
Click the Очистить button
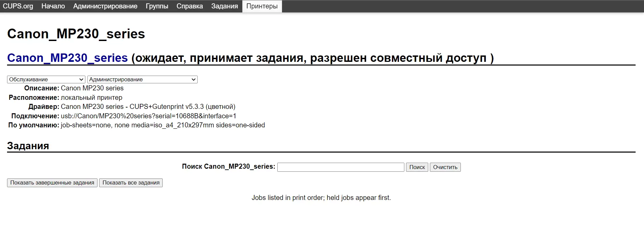[x=445, y=167]
